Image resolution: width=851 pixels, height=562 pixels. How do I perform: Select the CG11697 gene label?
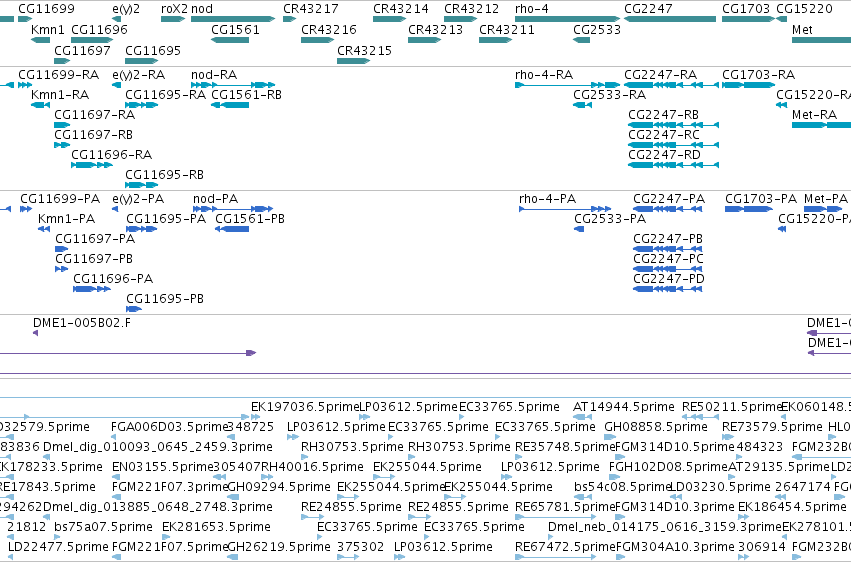point(82,50)
